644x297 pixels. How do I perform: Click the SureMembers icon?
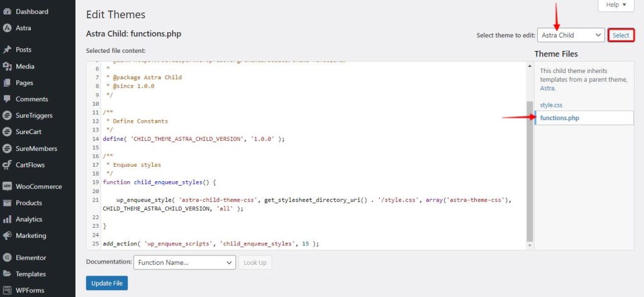7,148
